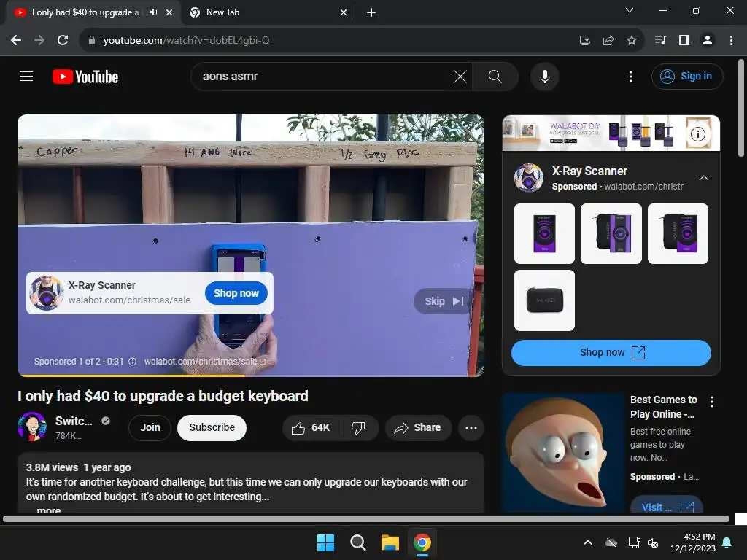
Task: Select third Walabot product thumbnail
Action: [x=678, y=233]
